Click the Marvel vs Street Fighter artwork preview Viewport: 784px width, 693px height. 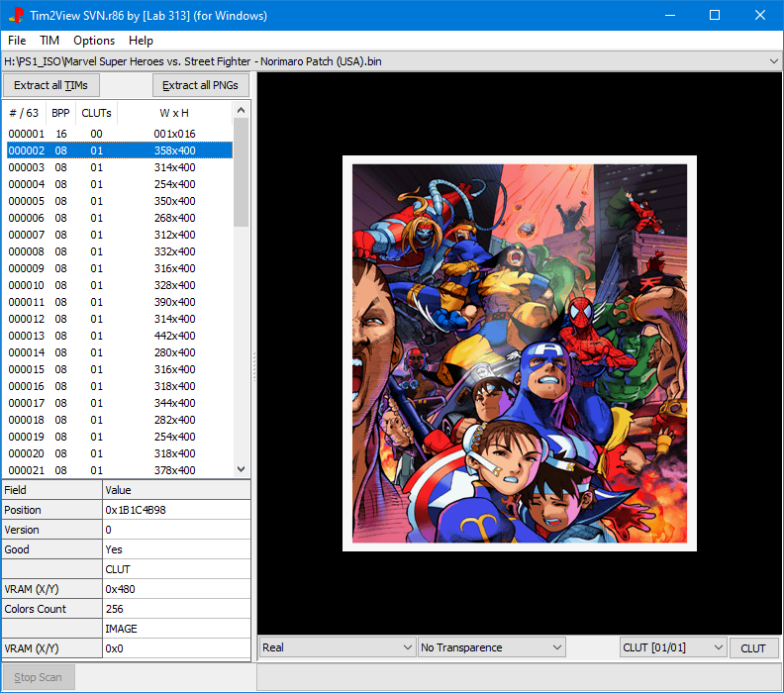(x=520, y=353)
